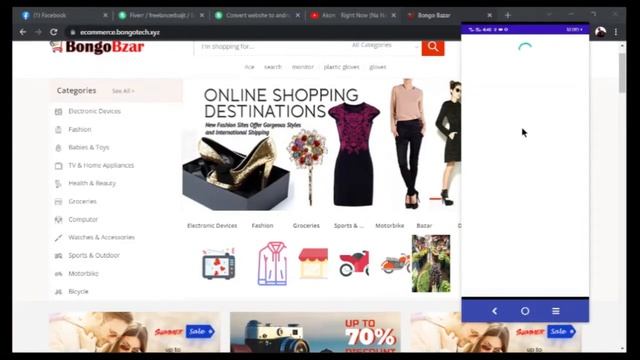Click the Groceries sidebar icon
Screen dimensions: 640x360
(x=58, y=202)
